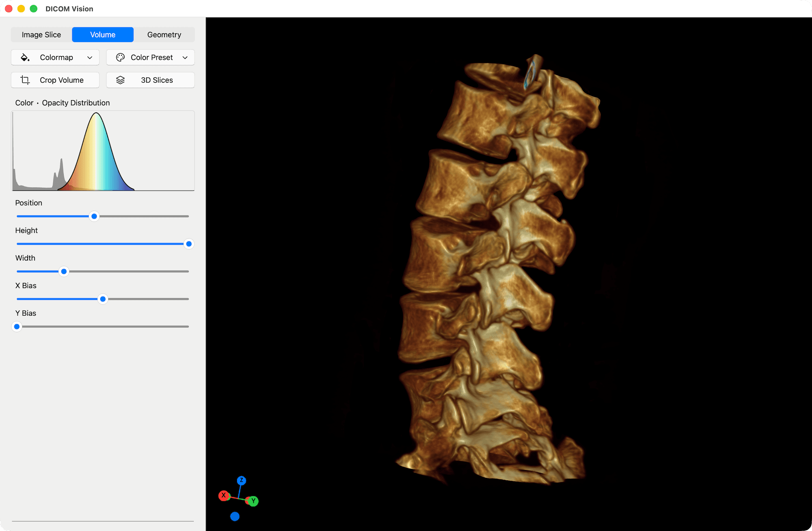The height and width of the screenshot is (531, 812).
Task: Click the green window zoom button
Action: tap(34, 9)
